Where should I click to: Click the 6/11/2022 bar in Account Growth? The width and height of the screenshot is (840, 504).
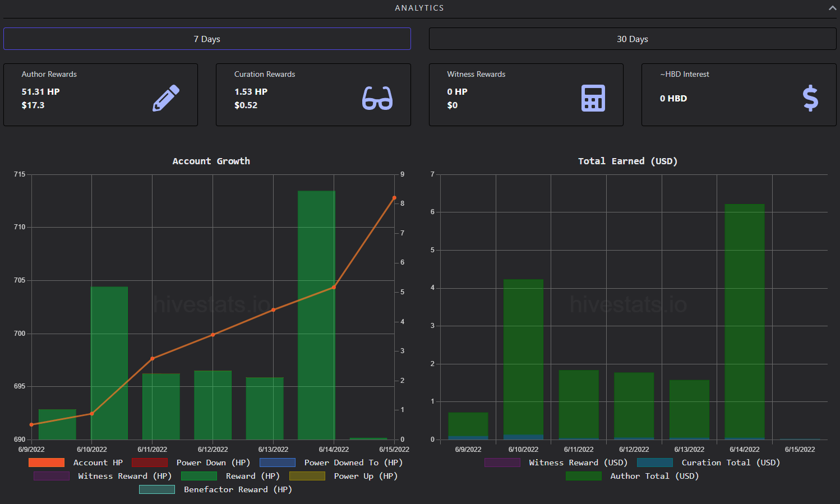[x=161, y=406]
